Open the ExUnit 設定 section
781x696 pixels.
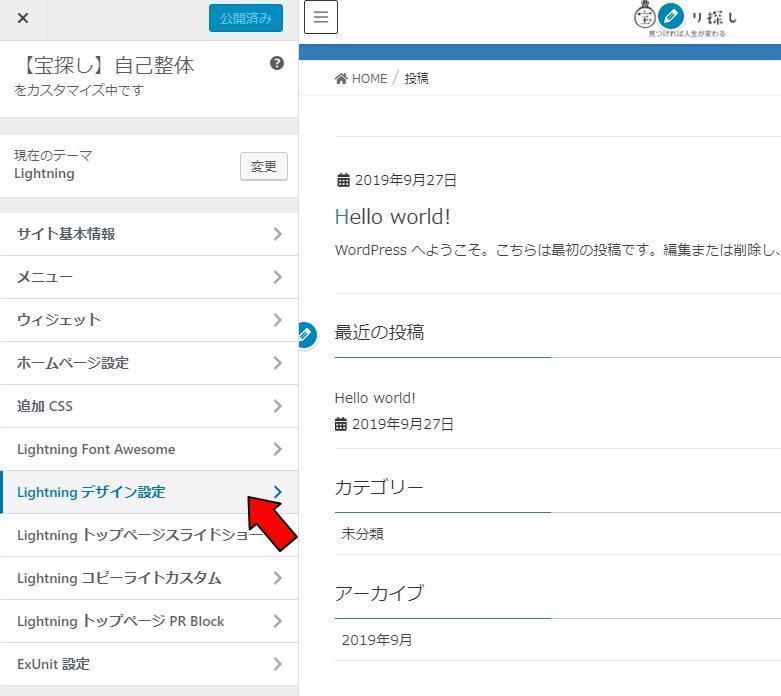pos(149,664)
